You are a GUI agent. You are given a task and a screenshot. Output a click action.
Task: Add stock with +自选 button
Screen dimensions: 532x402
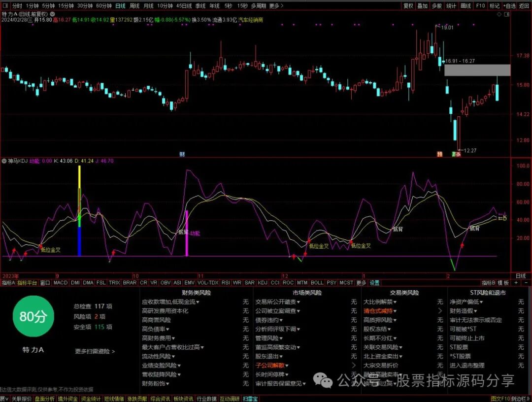point(510,6)
